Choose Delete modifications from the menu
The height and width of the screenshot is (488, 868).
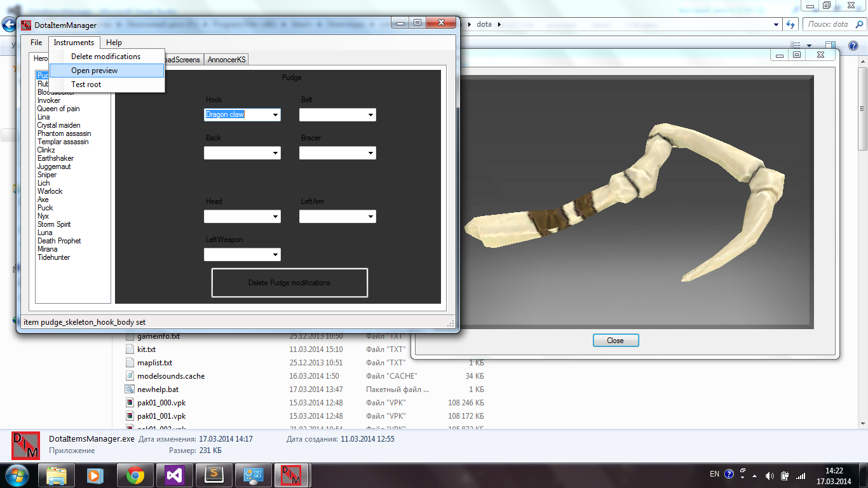coord(106,57)
